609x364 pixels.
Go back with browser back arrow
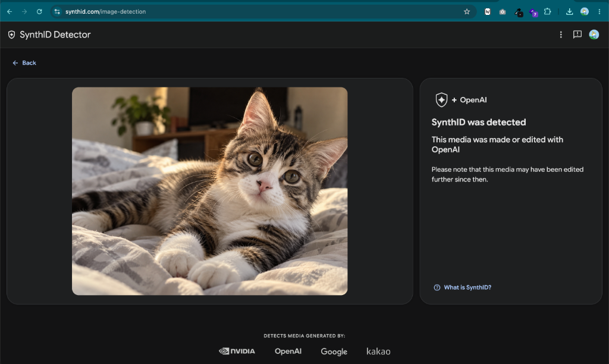coord(10,12)
